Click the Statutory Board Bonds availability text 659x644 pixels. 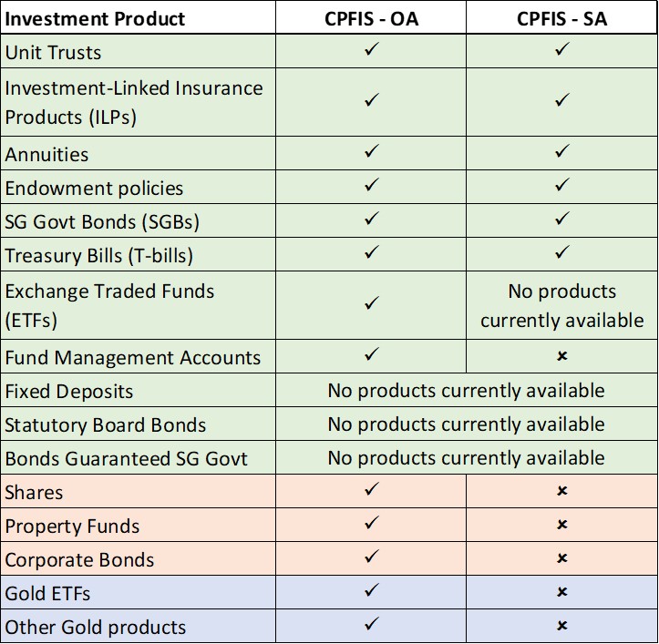pyautogui.click(x=466, y=424)
